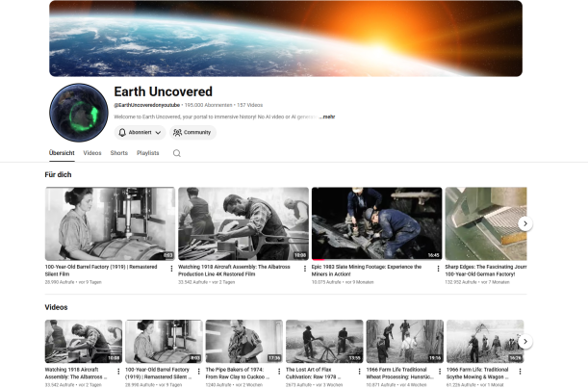Play the Sharp Edges German Factory thumbnail
This screenshot has height=389, width=588.
486,223
